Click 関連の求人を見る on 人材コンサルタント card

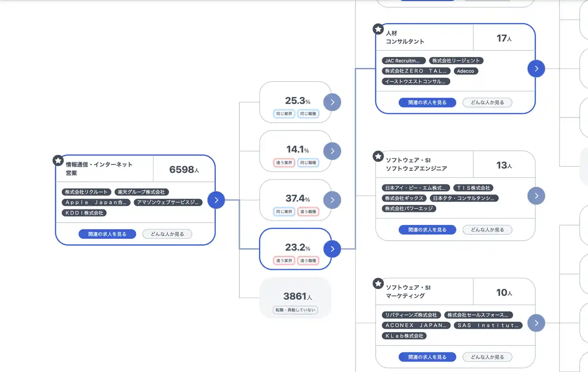click(x=427, y=102)
